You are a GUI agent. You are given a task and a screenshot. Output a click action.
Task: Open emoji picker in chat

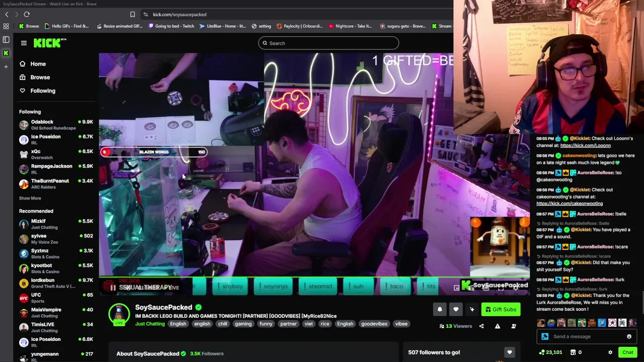click(x=629, y=336)
